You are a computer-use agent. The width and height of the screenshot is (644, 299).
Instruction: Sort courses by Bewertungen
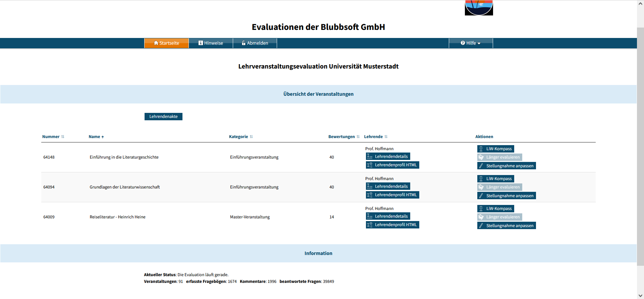tap(358, 137)
